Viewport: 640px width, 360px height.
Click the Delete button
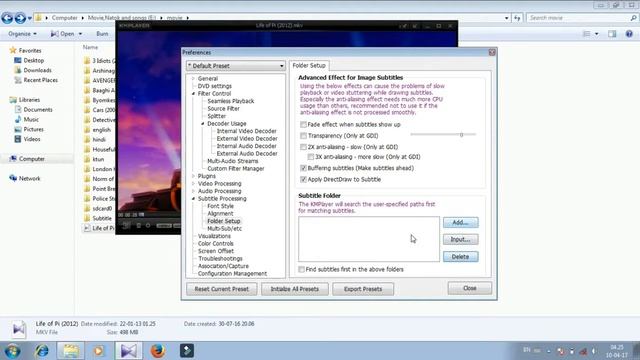[460, 257]
